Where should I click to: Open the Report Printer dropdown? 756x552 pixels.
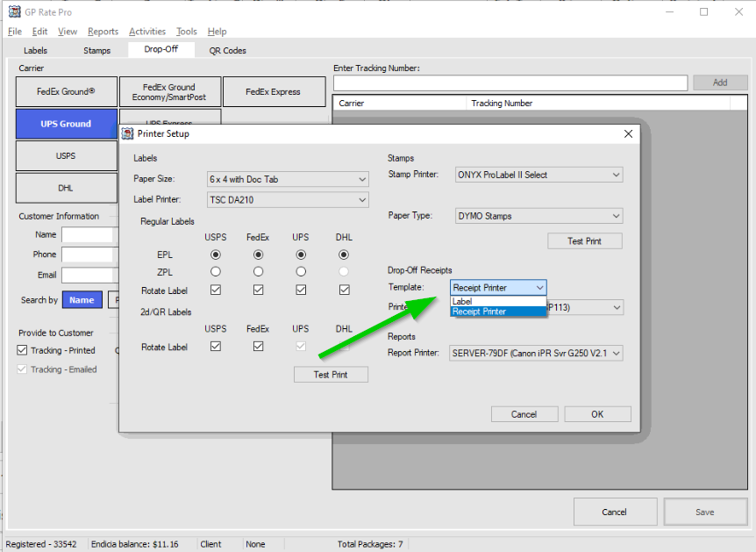tap(536, 353)
